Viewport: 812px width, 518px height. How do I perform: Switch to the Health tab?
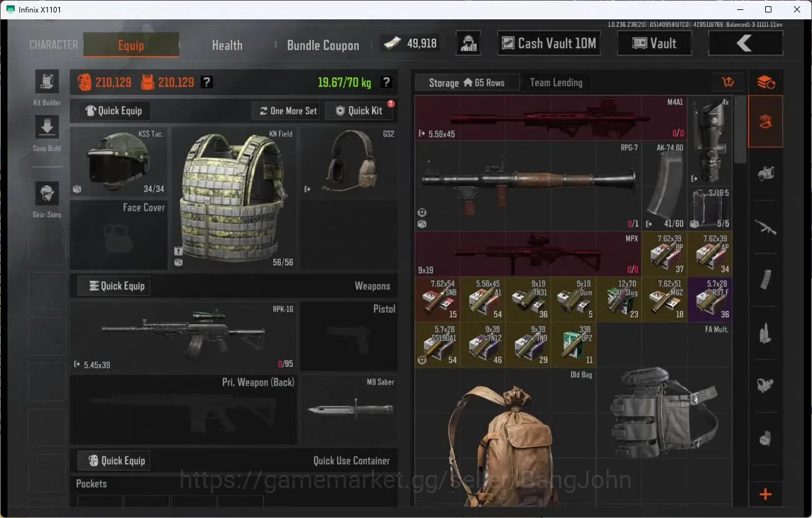227,45
